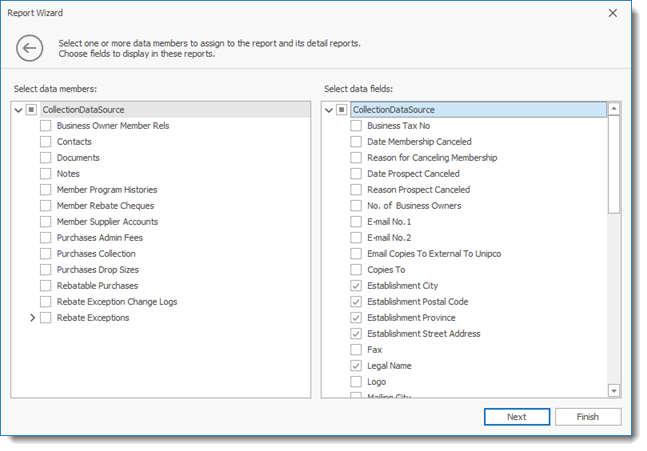Expand the Rebate Exceptions tree node
Viewport: 647px width, 451px height.
32,318
